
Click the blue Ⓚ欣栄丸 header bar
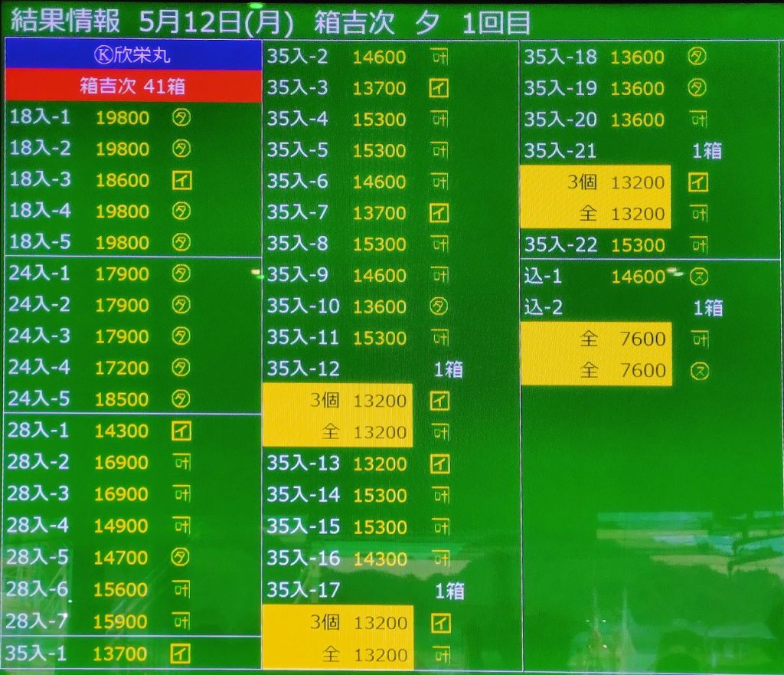133,55
